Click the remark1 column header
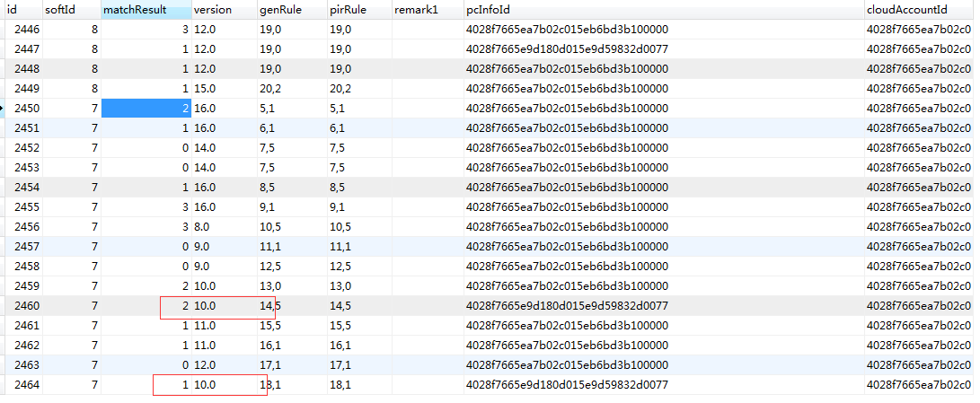 tap(428, 9)
